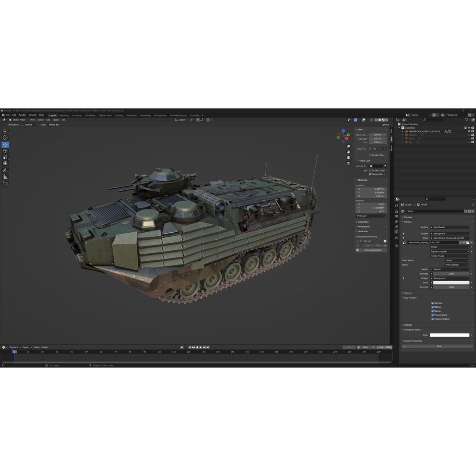This screenshot has width=476, height=476.
Task: Switch to the Shading workspace tab
Action: pos(119,115)
